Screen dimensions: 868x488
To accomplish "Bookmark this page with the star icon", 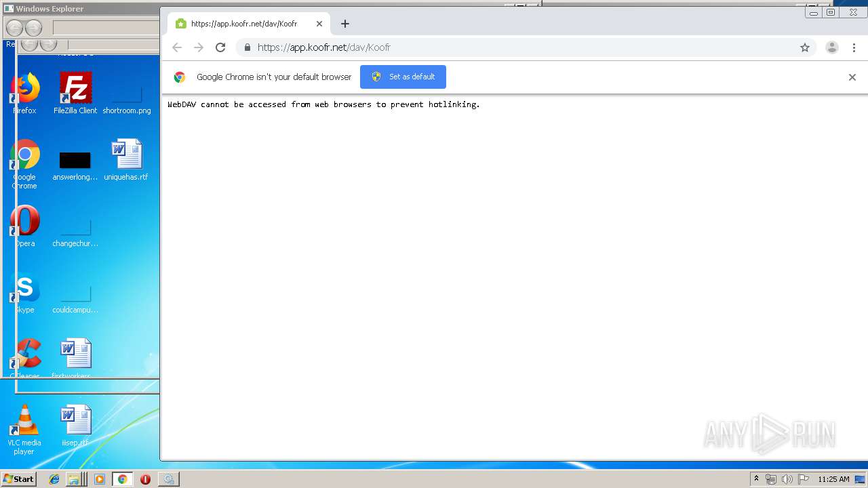I will point(805,47).
